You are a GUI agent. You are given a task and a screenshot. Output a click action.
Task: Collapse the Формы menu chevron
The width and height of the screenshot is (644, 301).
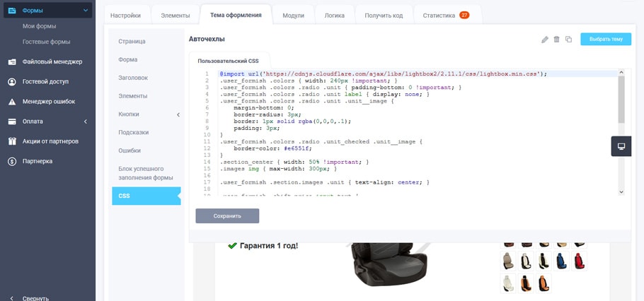[86, 11]
